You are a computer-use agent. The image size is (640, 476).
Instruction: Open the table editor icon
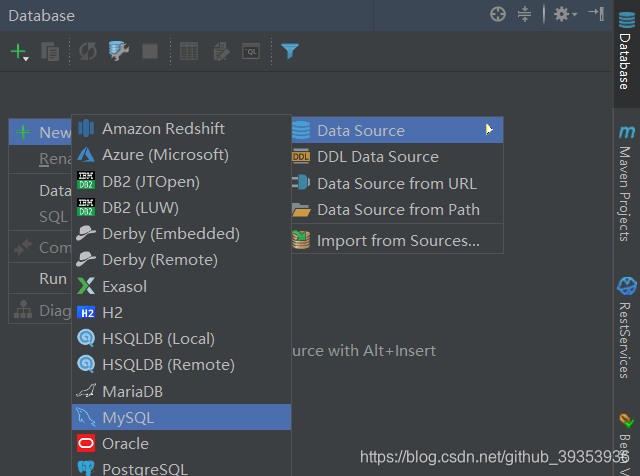click(x=189, y=51)
